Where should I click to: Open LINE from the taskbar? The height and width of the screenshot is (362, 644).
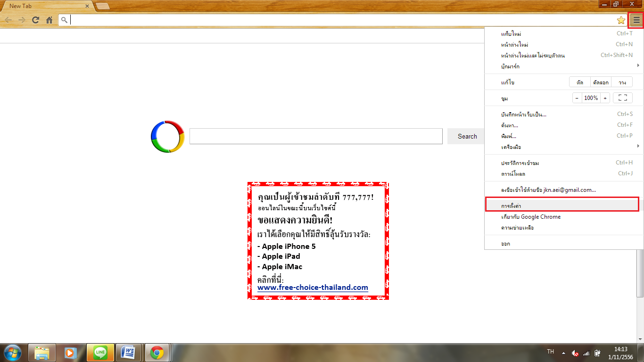[x=100, y=353]
